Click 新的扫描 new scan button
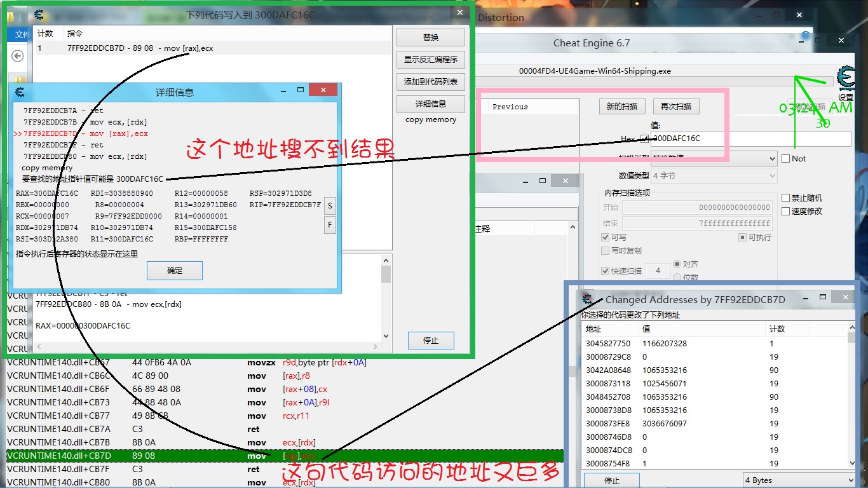This screenshot has height=488, width=868. (623, 106)
